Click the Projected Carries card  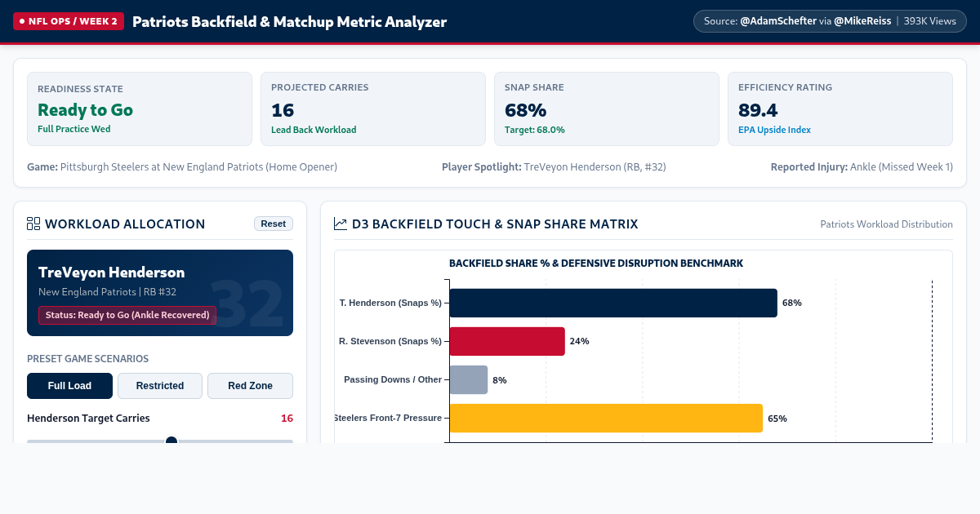[373, 109]
